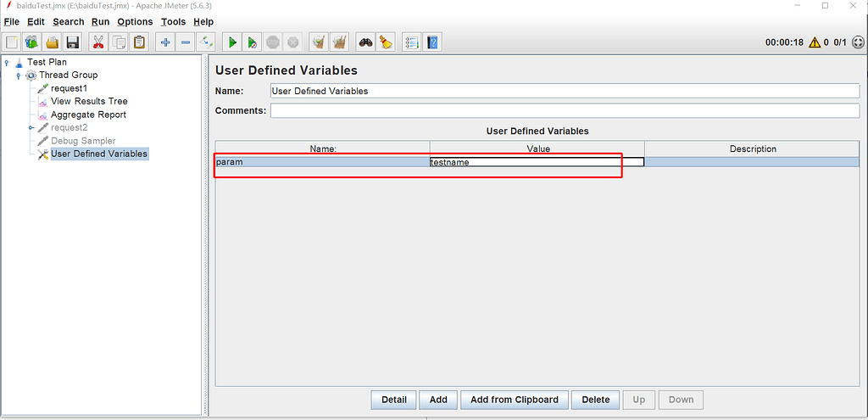This screenshot has width=868, height=420.
Task: Expand the request2 tree node
Action: tap(31, 128)
